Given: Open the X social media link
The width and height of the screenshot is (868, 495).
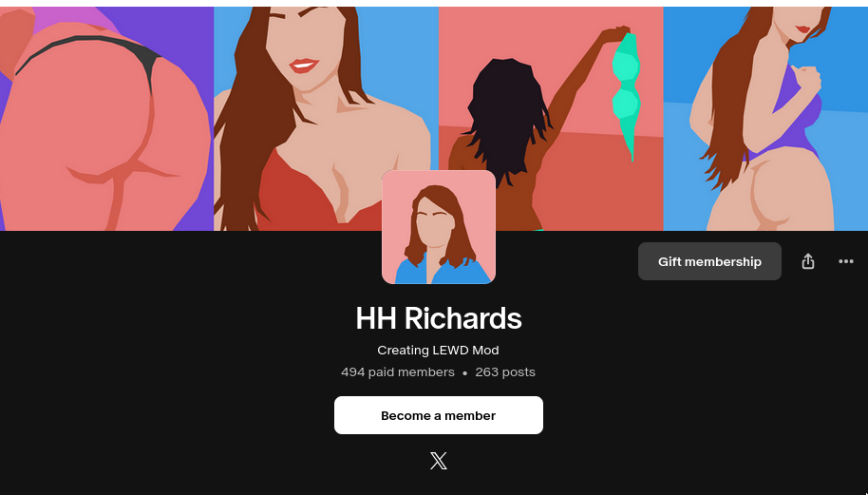Looking at the screenshot, I should pyautogui.click(x=439, y=461).
